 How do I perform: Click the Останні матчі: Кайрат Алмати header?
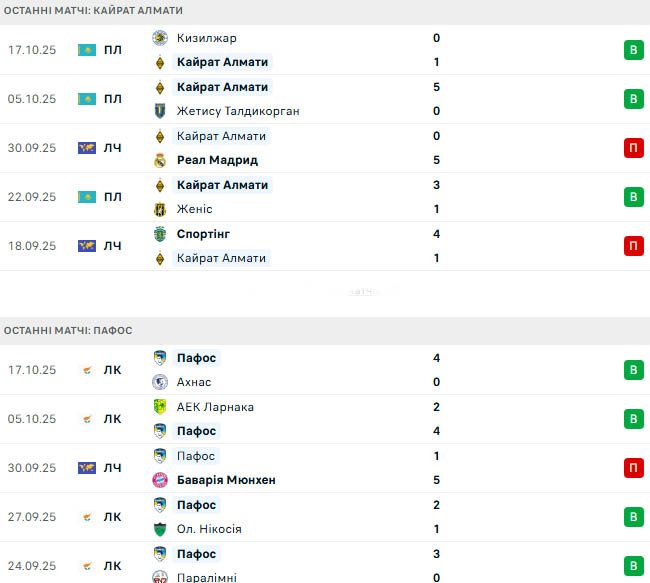click(x=93, y=10)
